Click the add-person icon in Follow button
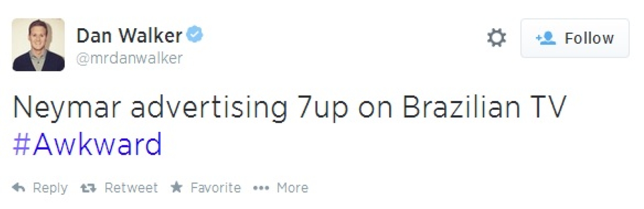 [546, 38]
